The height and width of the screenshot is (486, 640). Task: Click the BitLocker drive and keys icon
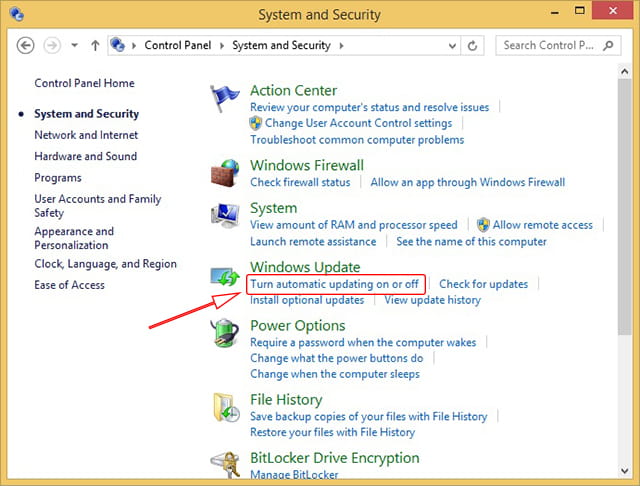[x=225, y=464]
